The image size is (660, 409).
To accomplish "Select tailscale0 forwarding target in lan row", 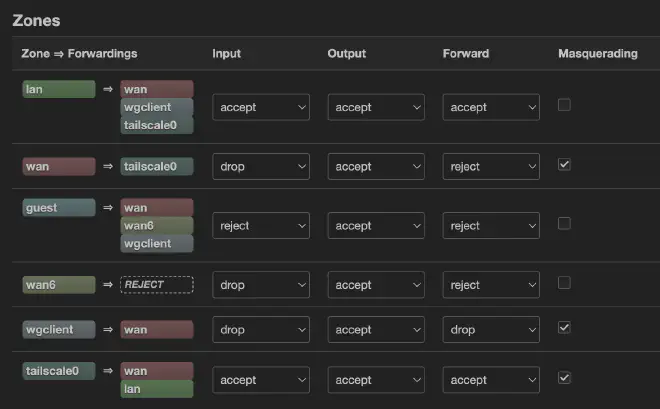I will [x=157, y=125].
